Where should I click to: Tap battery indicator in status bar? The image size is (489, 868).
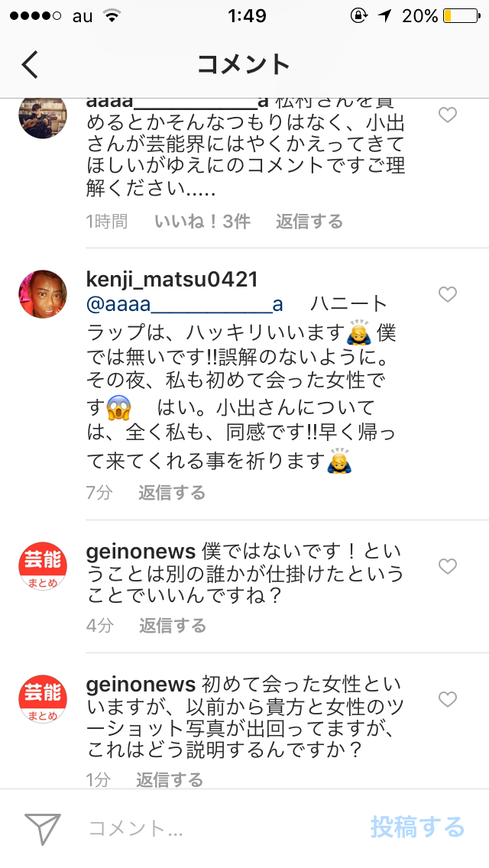pos(461,16)
